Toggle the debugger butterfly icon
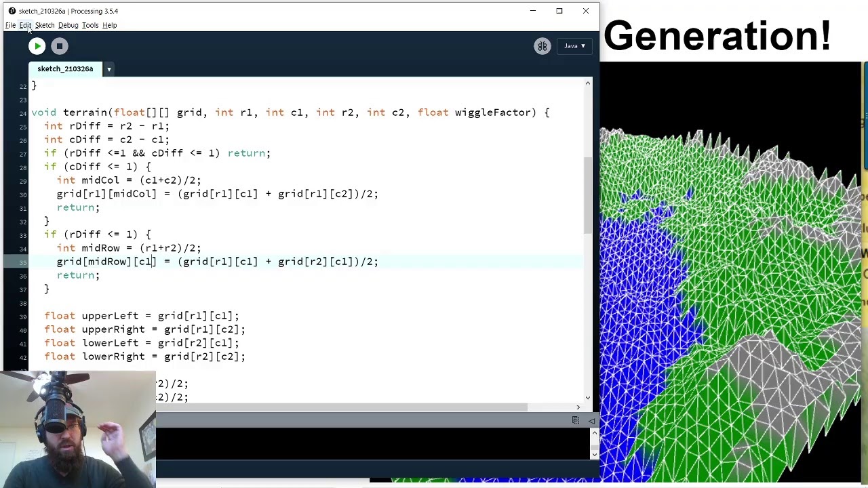The width and height of the screenshot is (868, 488). pos(542,46)
